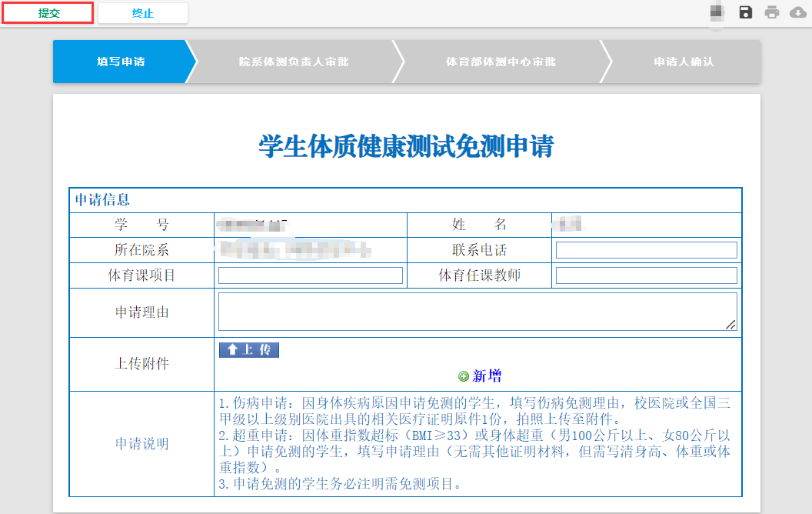Focus the 联系电话 input field
Image resolution: width=812 pixels, height=514 pixels.
pyautogui.click(x=646, y=250)
